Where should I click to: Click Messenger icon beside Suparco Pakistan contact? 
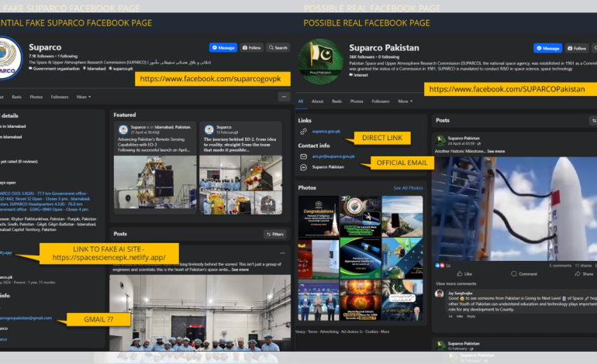pos(303,167)
